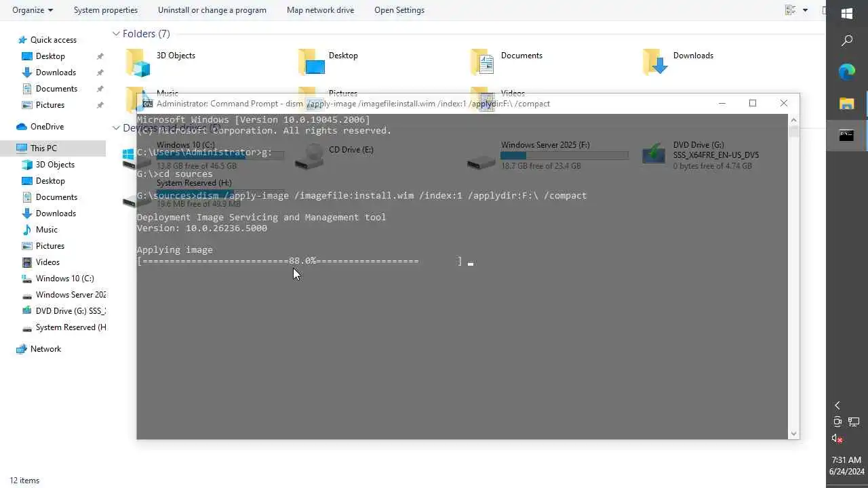Open Downloads under This PC tree
The width and height of the screenshot is (868, 488).
pyautogui.click(x=56, y=213)
